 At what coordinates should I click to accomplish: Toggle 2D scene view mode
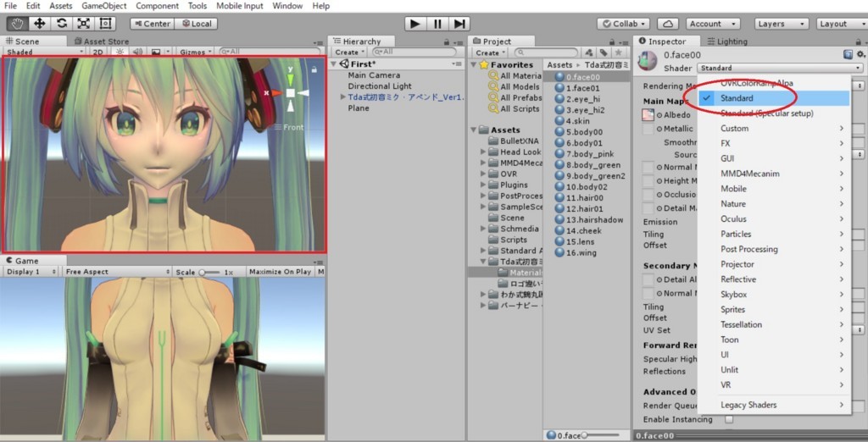click(98, 52)
